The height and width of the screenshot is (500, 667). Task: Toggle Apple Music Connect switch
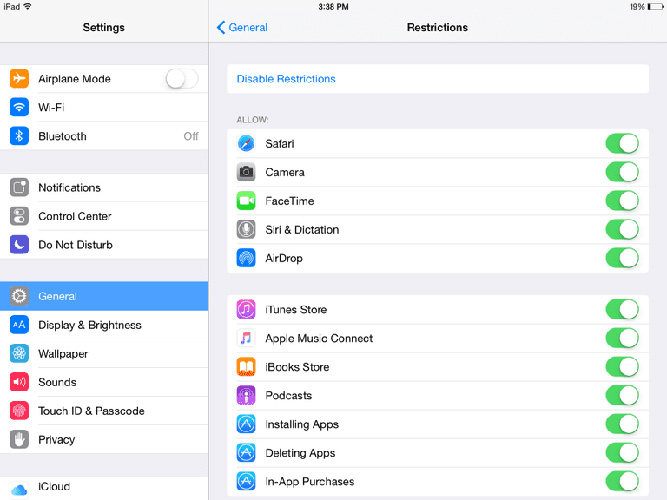[622, 338]
